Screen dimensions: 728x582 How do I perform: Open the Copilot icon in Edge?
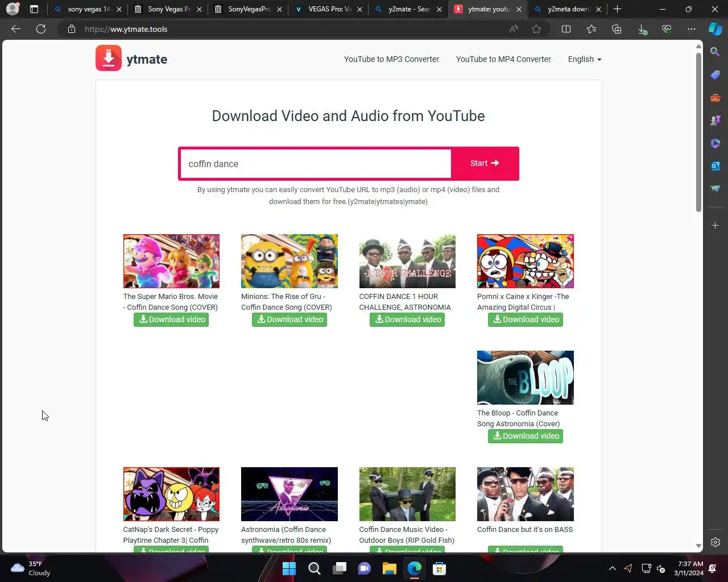click(x=715, y=29)
